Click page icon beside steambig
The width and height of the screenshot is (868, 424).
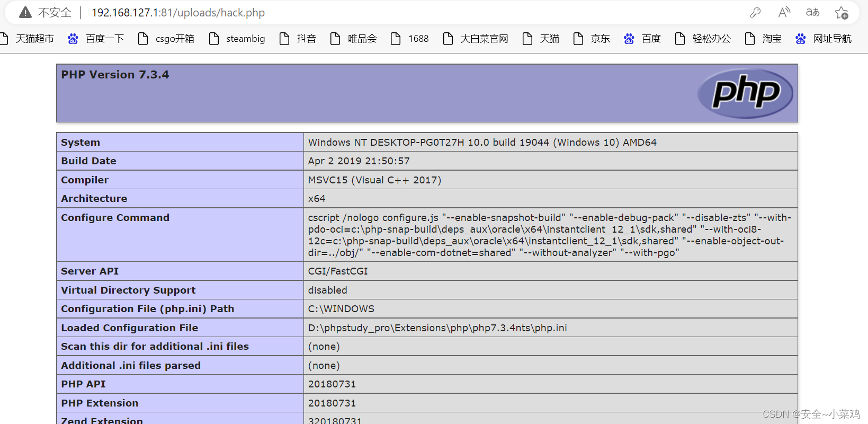tap(214, 39)
